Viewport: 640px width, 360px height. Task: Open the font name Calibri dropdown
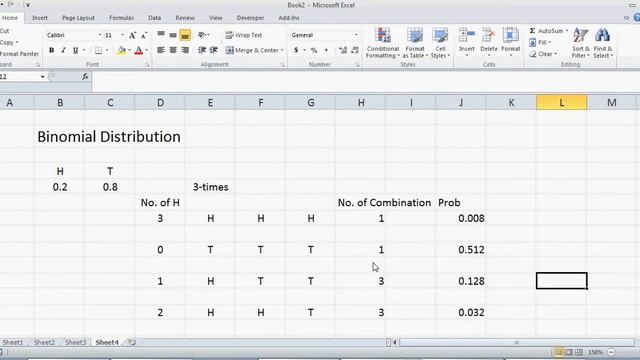(100, 35)
